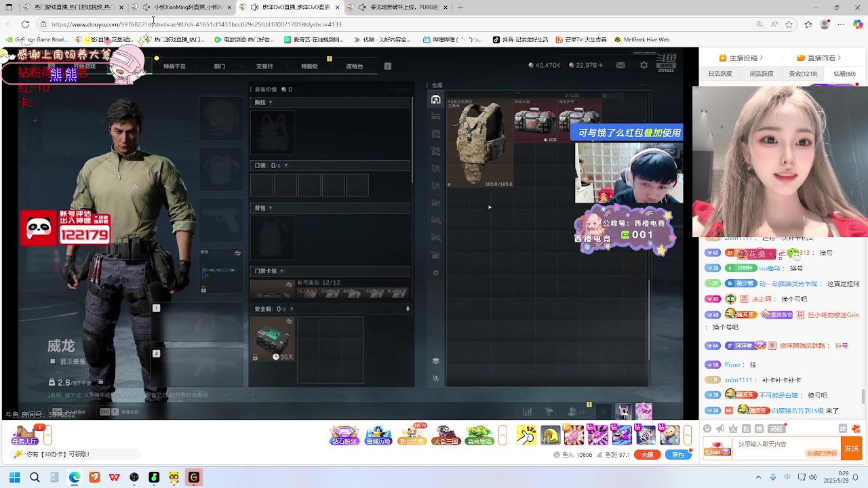Open WPS Office from taskbar
The width and height of the screenshot is (868, 488).
pos(115,478)
